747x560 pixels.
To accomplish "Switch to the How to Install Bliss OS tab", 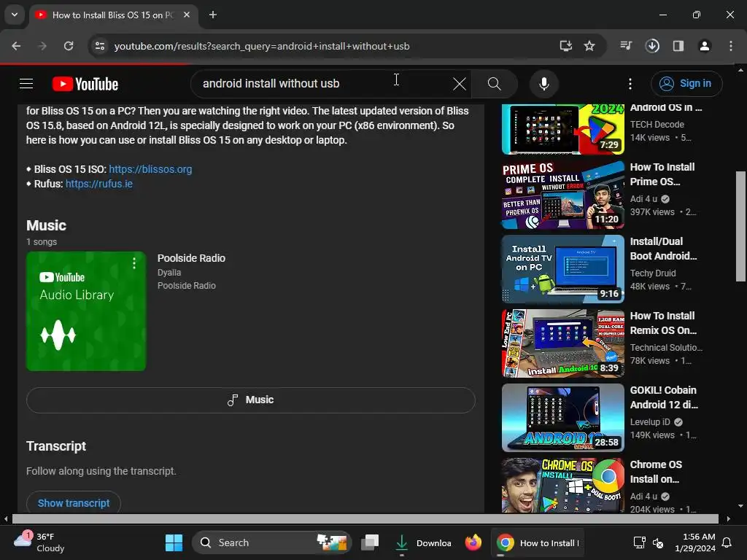I will (112, 15).
